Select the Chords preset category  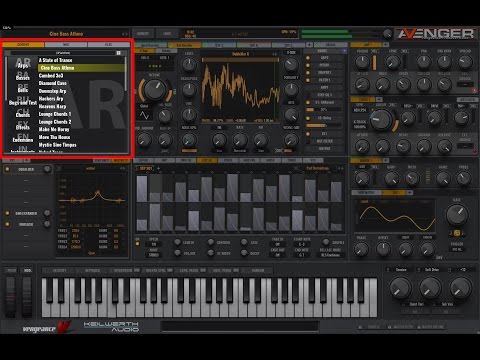[23, 113]
